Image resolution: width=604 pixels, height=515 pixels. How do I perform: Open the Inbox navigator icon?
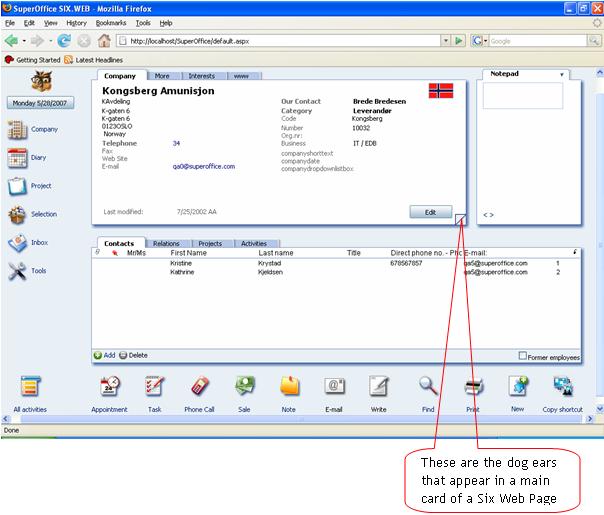pos(17,243)
